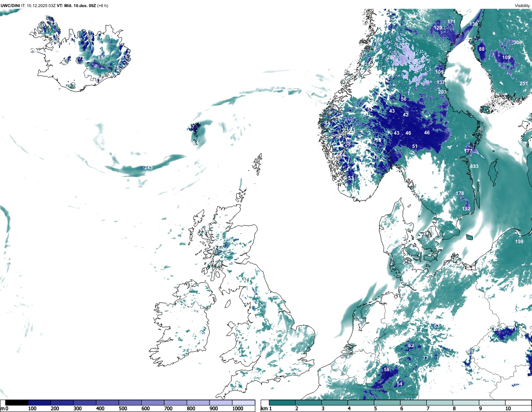This screenshot has height=412, width=532.
Task: Click the 8–9 km pale legend swatch
Action: pyautogui.click(x=466, y=402)
